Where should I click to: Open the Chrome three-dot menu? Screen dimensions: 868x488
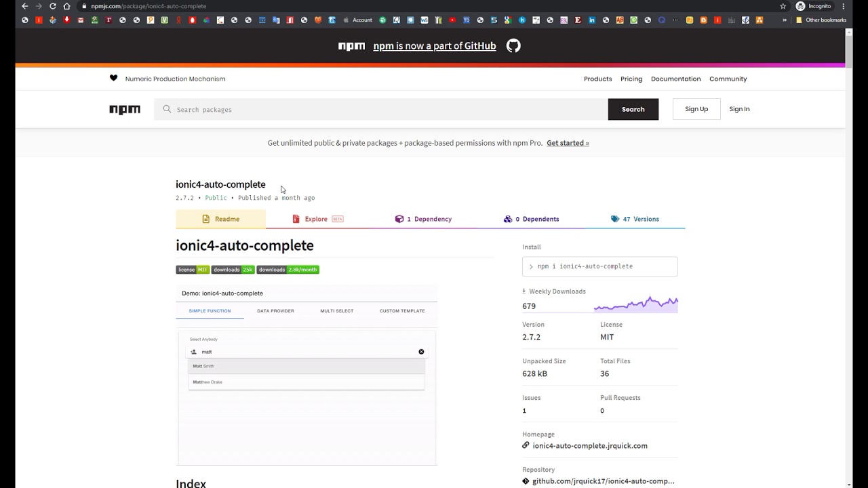844,6
